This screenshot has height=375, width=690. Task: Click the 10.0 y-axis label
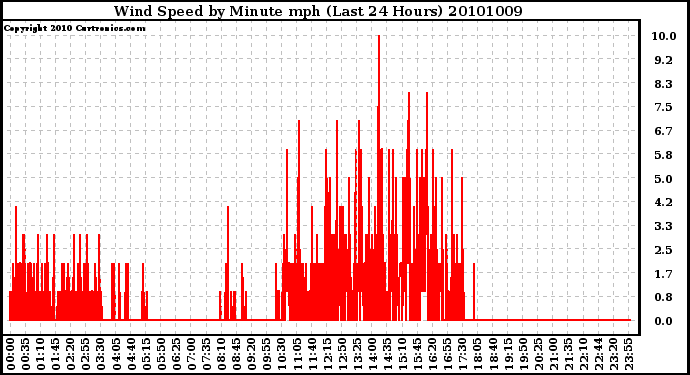664,36
